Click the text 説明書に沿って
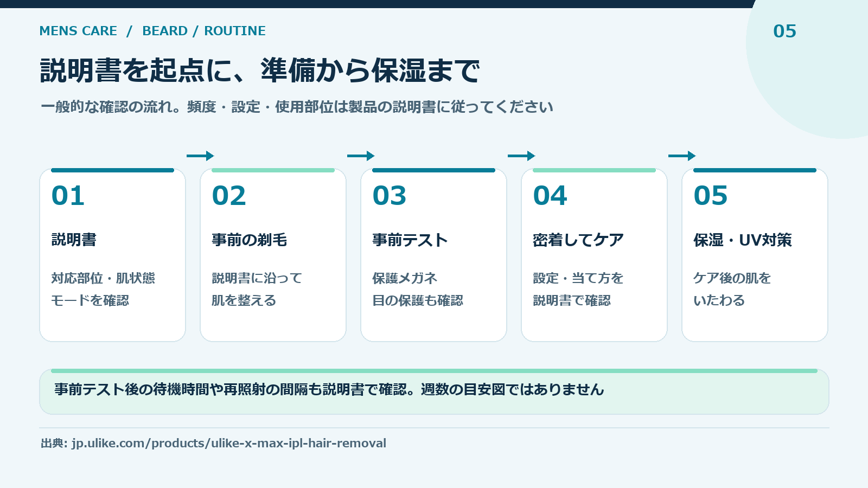The height and width of the screenshot is (488, 868). coord(257,278)
